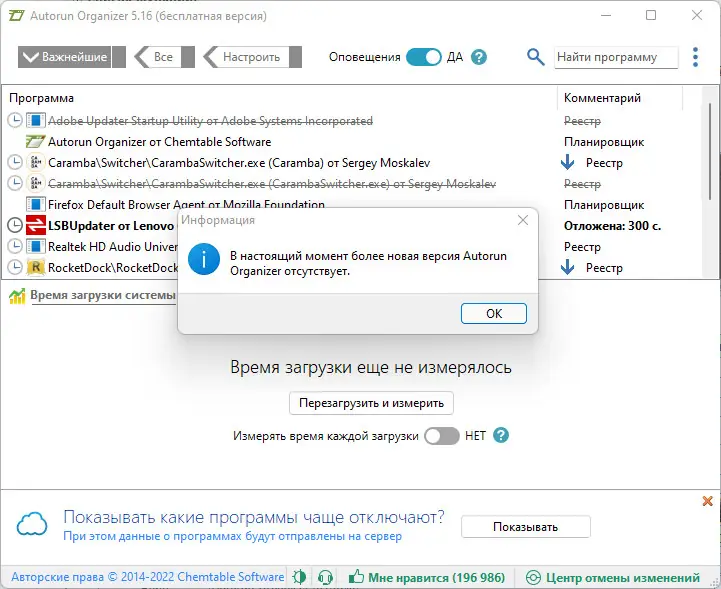Click Firefox Default Browser Agent icon

pos(35,204)
